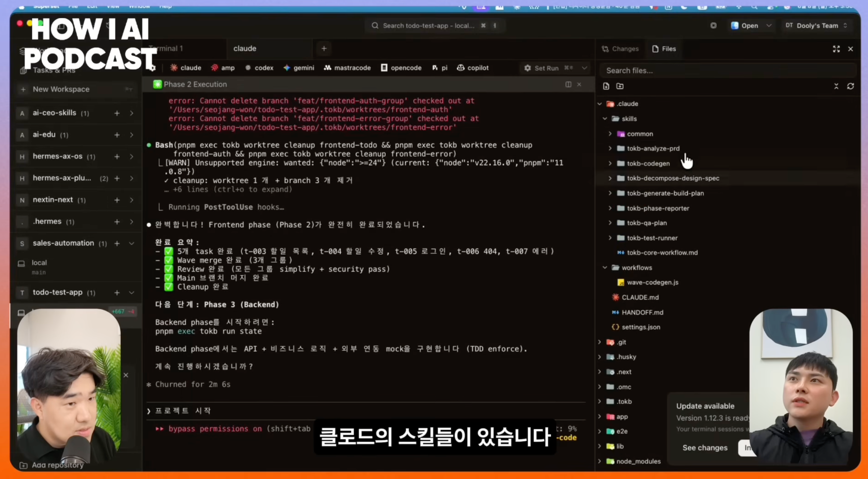Add a workspace to nextin-next
The height and width of the screenshot is (479, 868).
click(117, 200)
